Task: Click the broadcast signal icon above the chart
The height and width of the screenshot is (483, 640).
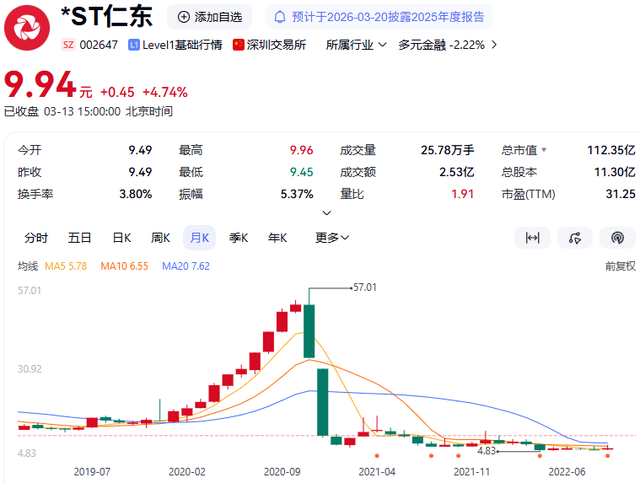Action: click(617, 238)
